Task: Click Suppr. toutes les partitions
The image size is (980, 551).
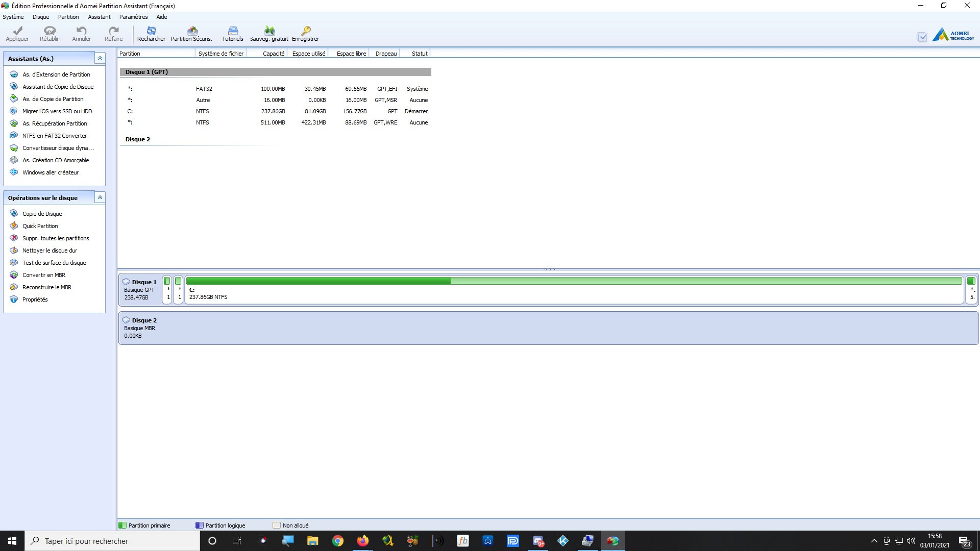Action: (56, 238)
